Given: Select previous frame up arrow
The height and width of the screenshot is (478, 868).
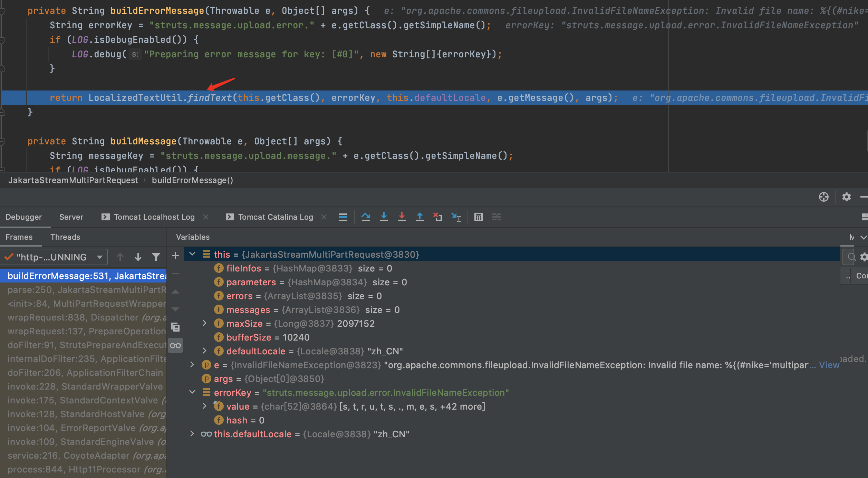Looking at the screenshot, I should [120, 257].
